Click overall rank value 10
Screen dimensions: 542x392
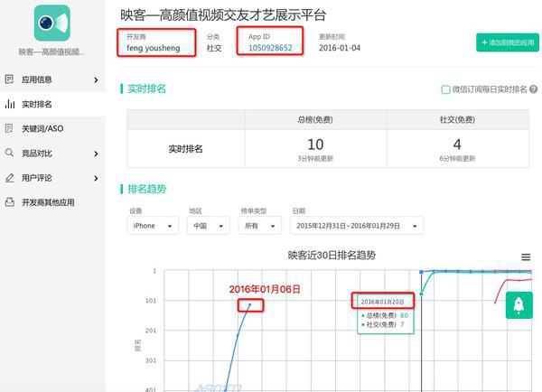point(315,145)
